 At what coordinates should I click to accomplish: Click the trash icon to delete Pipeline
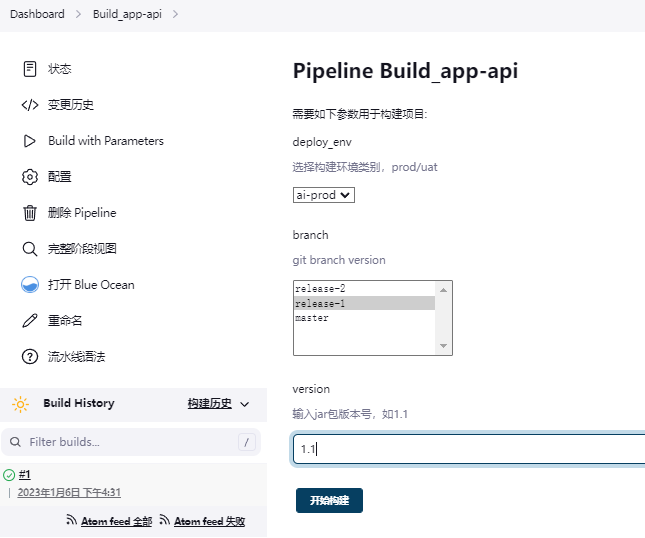[x=30, y=213]
